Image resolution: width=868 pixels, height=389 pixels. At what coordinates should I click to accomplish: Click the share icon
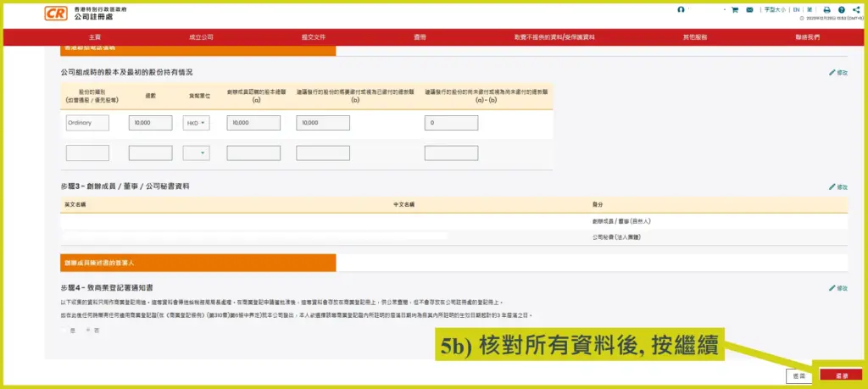(x=856, y=10)
